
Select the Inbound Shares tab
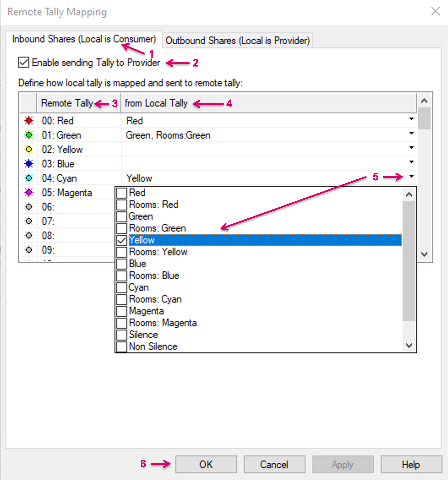84,39
